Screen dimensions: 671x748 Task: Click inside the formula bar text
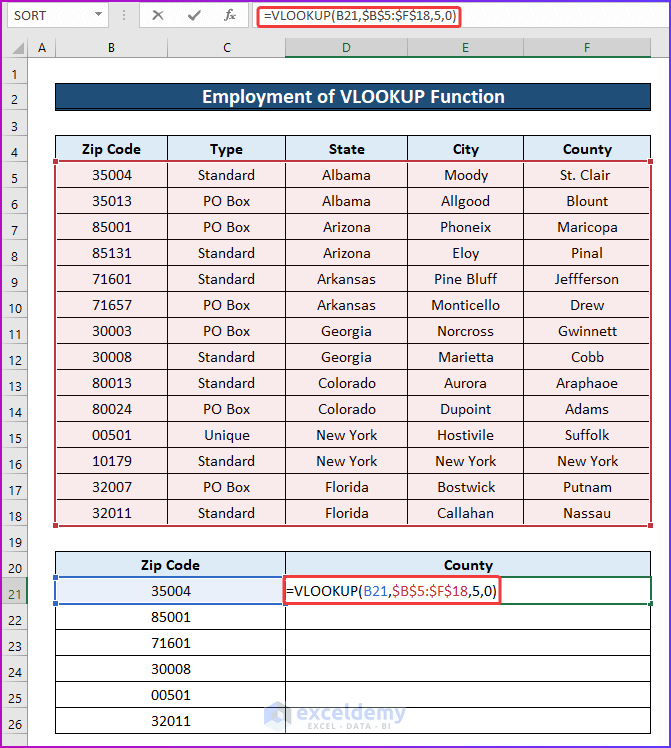(x=359, y=16)
